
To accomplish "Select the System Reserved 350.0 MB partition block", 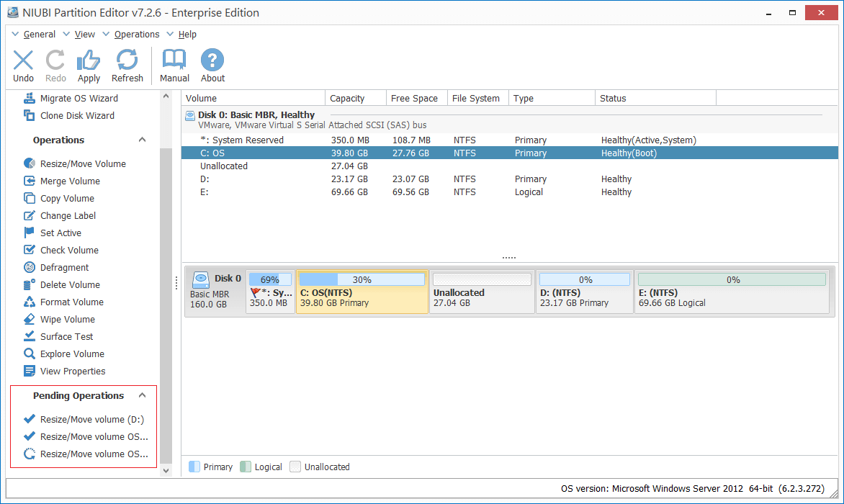I will click(x=270, y=292).
